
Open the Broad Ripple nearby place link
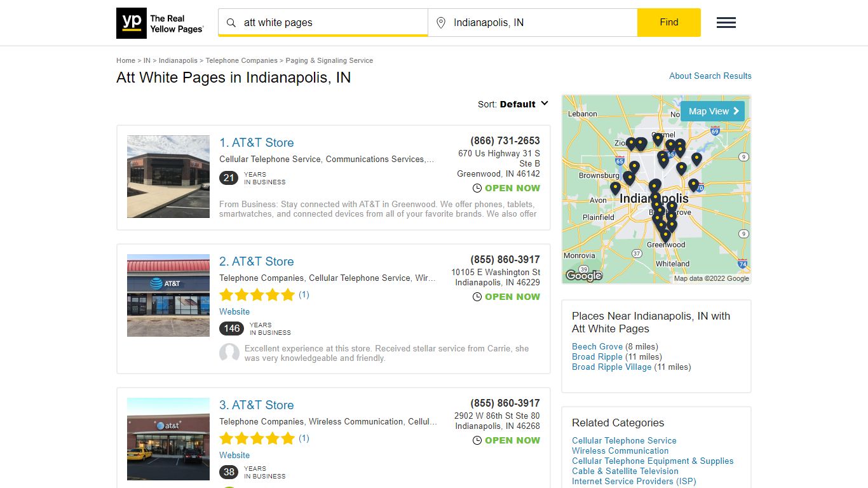tap(597, 356)
